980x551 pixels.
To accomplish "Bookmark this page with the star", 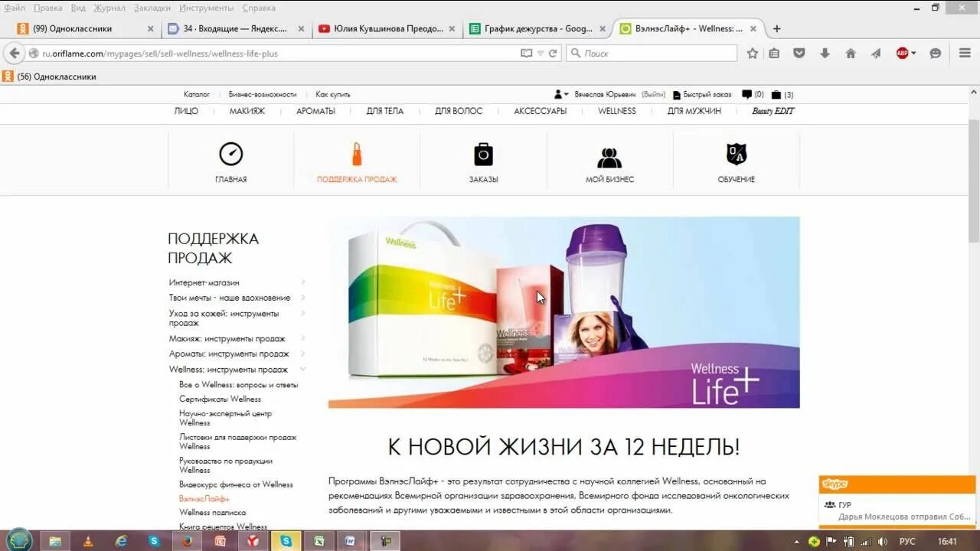I will click(752, 54).
